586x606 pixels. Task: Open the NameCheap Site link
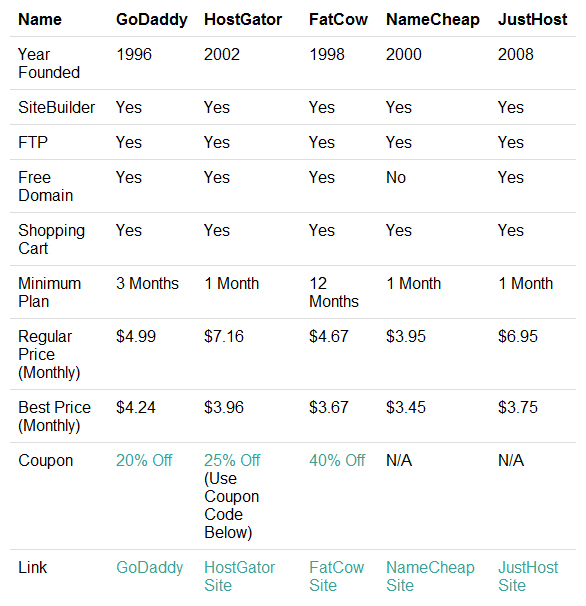[x=430, y=576]
